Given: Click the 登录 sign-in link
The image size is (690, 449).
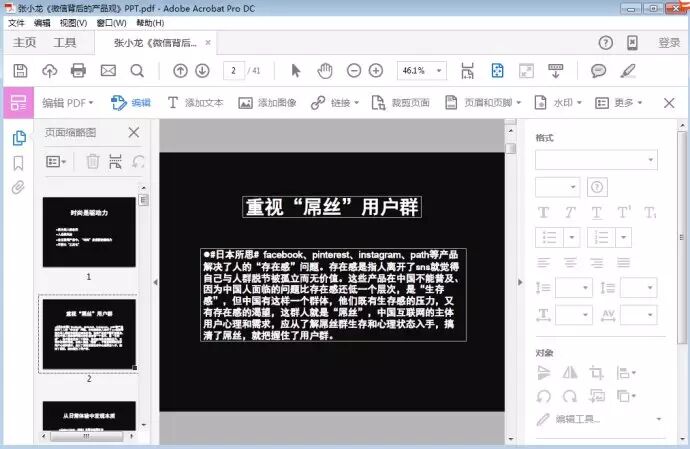Looking at the screenshot, I should (669, 43).
